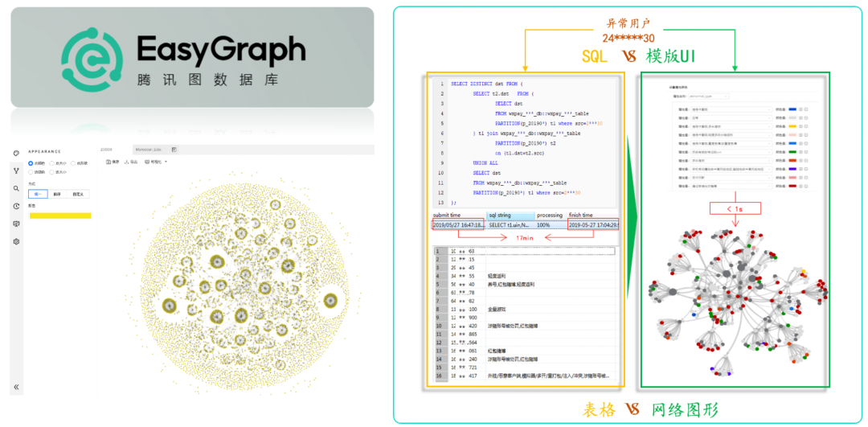This screenshot has height=427, width=868.
Task: Click the save (保存) toolbar icon
Action: coord(108,162)
